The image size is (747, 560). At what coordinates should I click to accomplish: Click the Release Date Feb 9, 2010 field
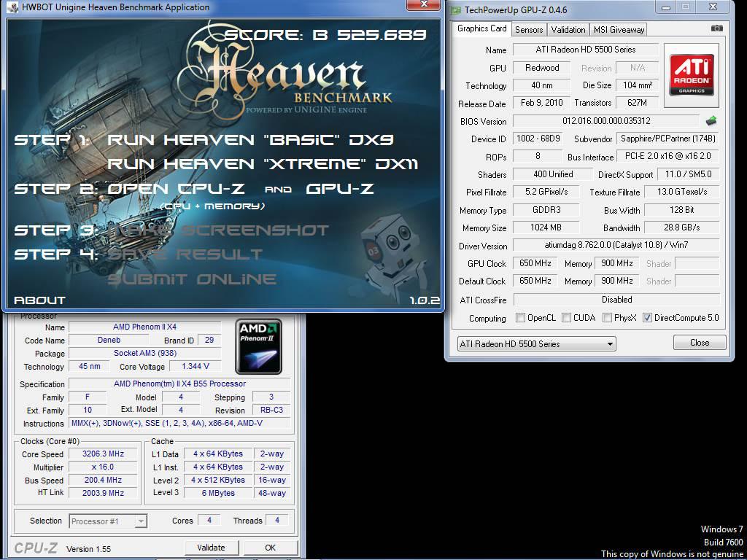[541, 103]
